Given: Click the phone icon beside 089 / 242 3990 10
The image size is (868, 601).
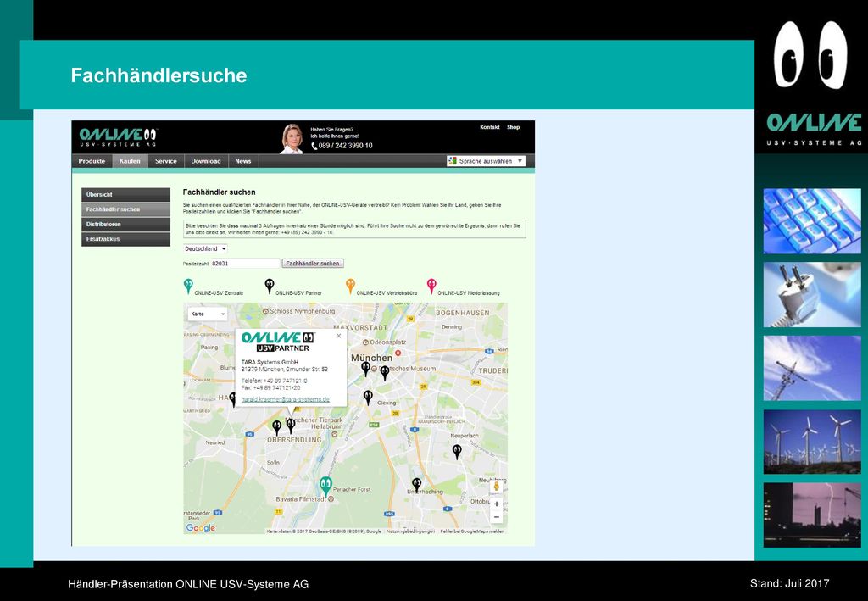Looking at the screenshot, I should click(x=314, y=146).
